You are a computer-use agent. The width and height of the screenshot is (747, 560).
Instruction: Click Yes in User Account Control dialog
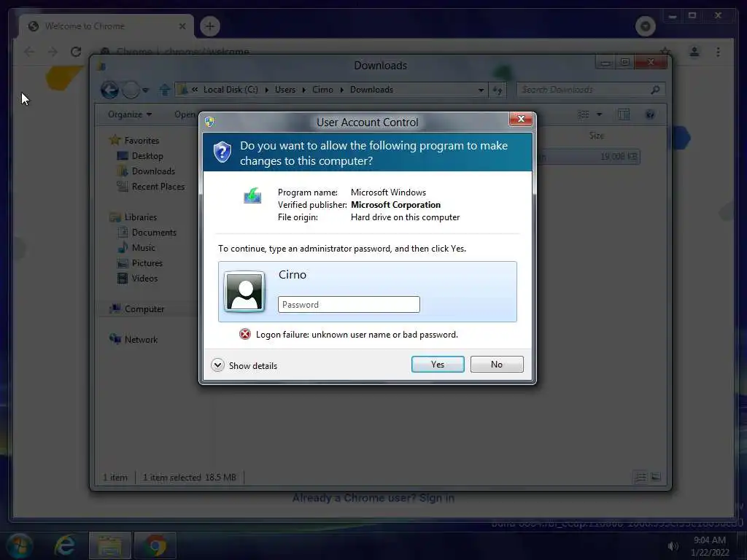(438, 365)
